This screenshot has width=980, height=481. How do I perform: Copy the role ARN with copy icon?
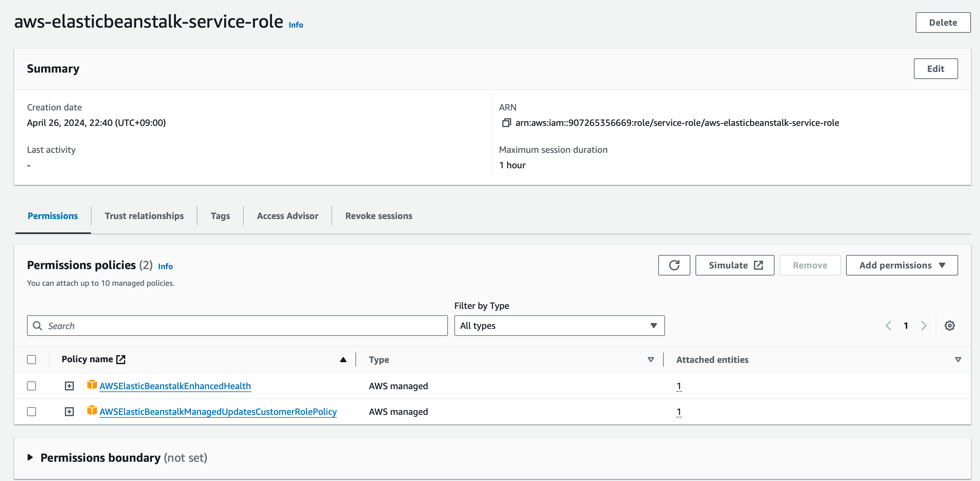pyautogui.click(x=506, y=123)
